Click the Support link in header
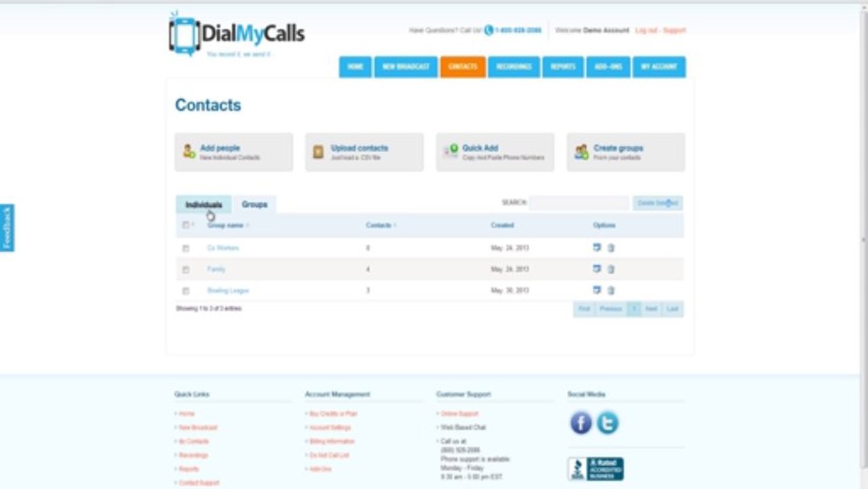Viewport: 868px width, 489px height. 675,31
